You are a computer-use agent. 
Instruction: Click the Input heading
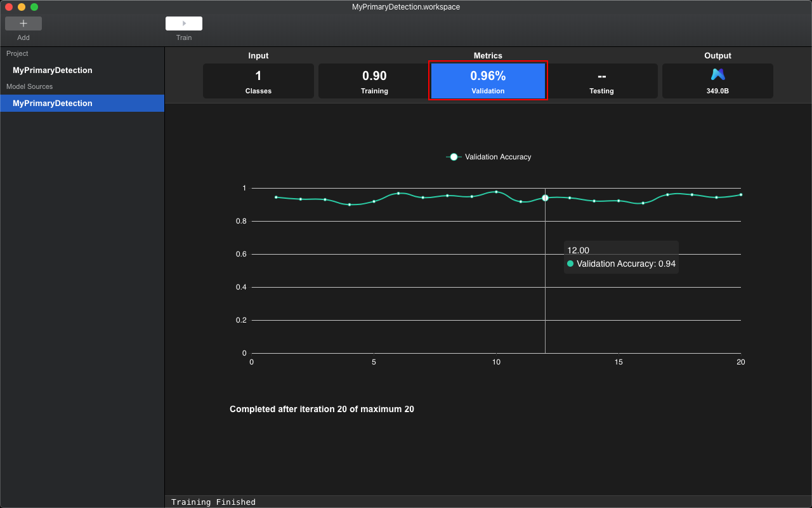tap(258, 56)
